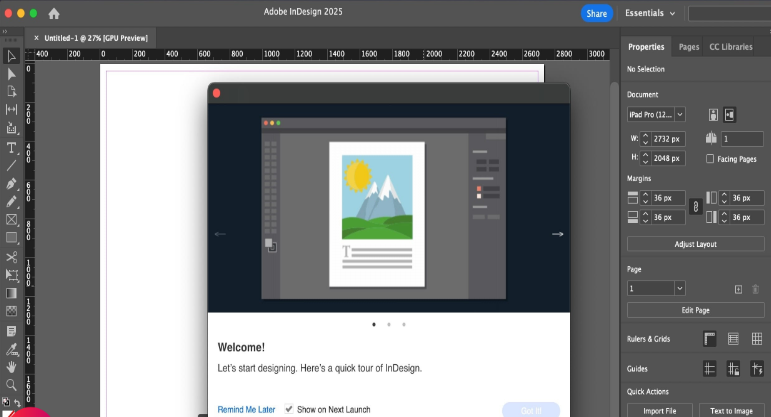Choose the Scissors tool
This screenshot has width=771, height=417.
click(x=12, y=257)
